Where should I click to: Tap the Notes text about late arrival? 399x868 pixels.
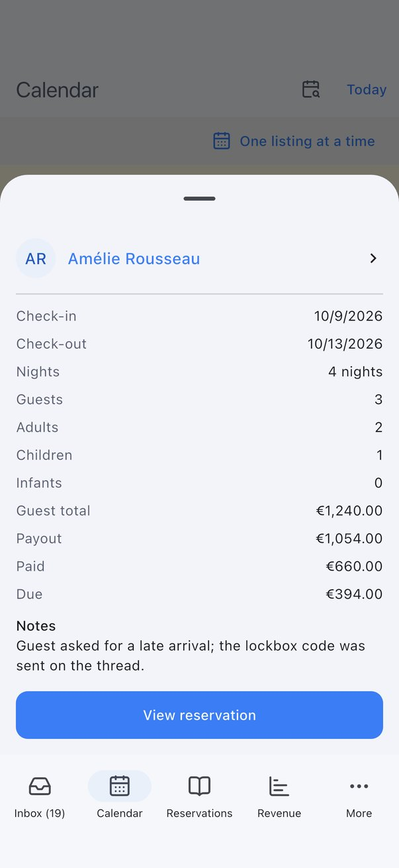coord(191,655)
